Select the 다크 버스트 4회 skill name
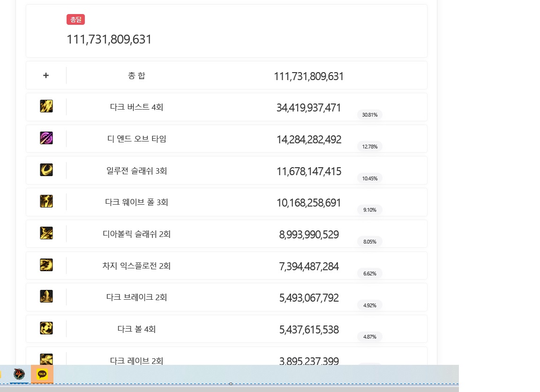540x392 pixels. coord(136,107)
